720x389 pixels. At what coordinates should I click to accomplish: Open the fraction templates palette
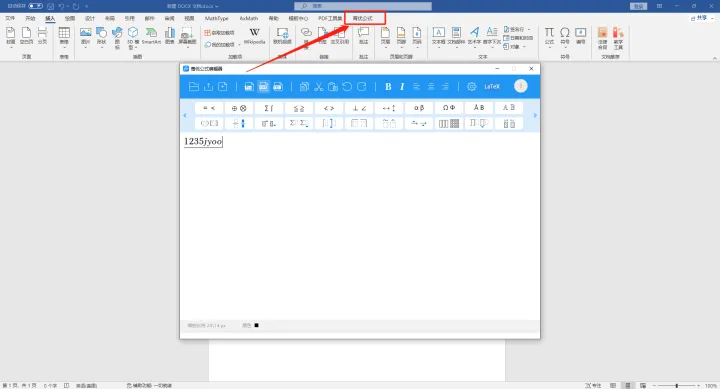click(x=239, y=123)
